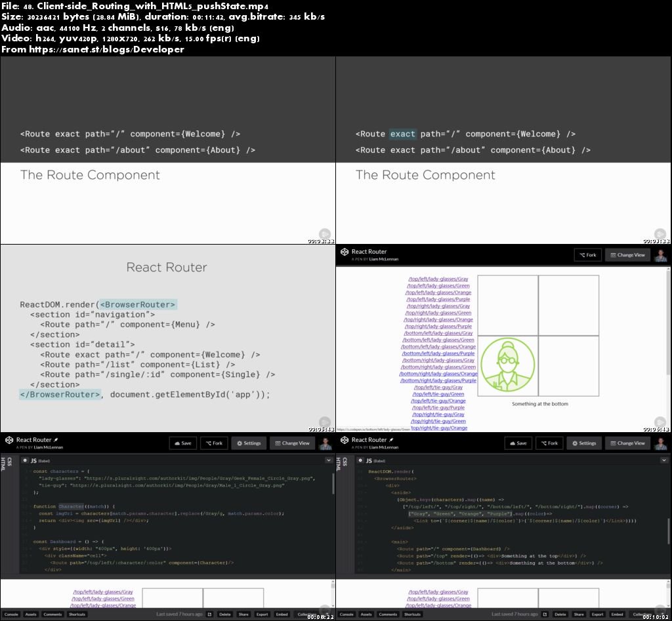Follow /top/right/lady-glasses/Purple link in preview frame
The image size is (672, 621).
(438, 327)
